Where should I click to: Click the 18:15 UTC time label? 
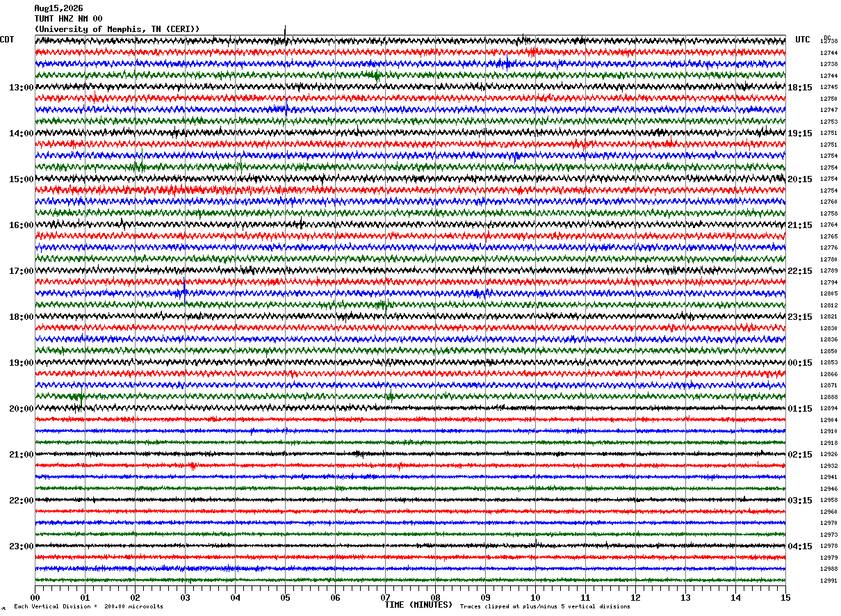click(800, 88)
